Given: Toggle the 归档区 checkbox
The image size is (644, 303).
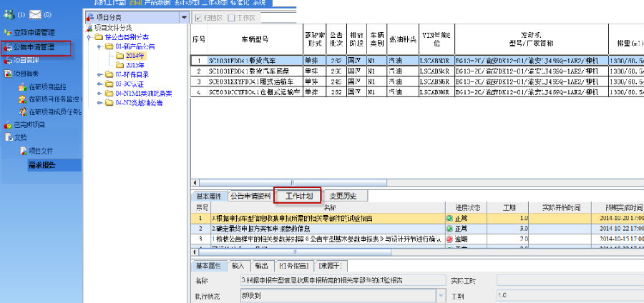Looking at the screenshot, I should click(198, 18).
